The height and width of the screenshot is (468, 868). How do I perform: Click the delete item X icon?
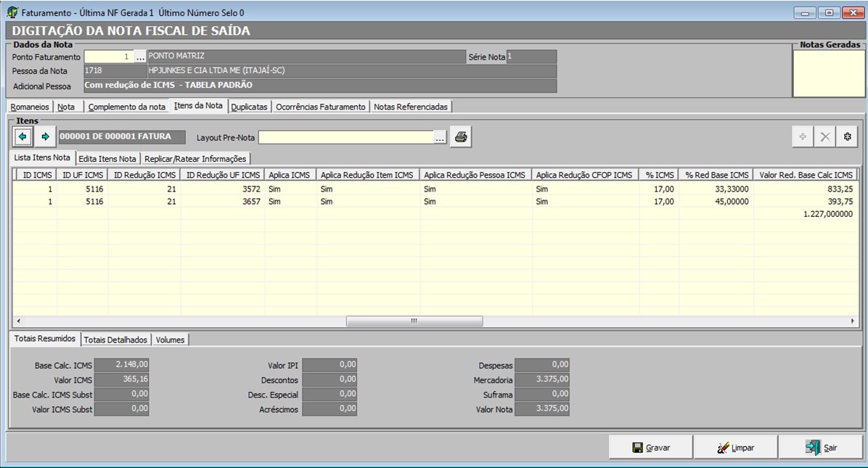coord(825,137)
